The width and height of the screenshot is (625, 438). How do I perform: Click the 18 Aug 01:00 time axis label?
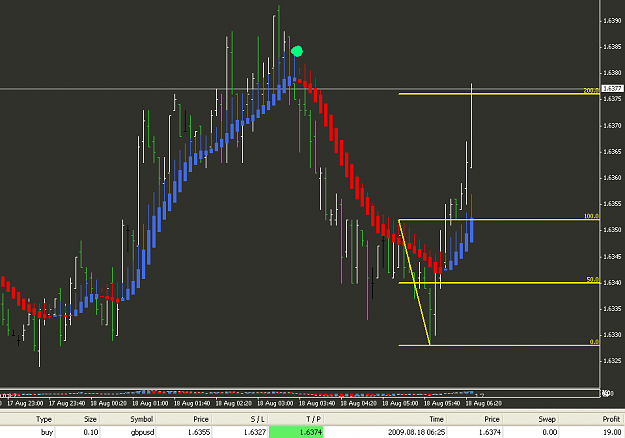point(150,403)
